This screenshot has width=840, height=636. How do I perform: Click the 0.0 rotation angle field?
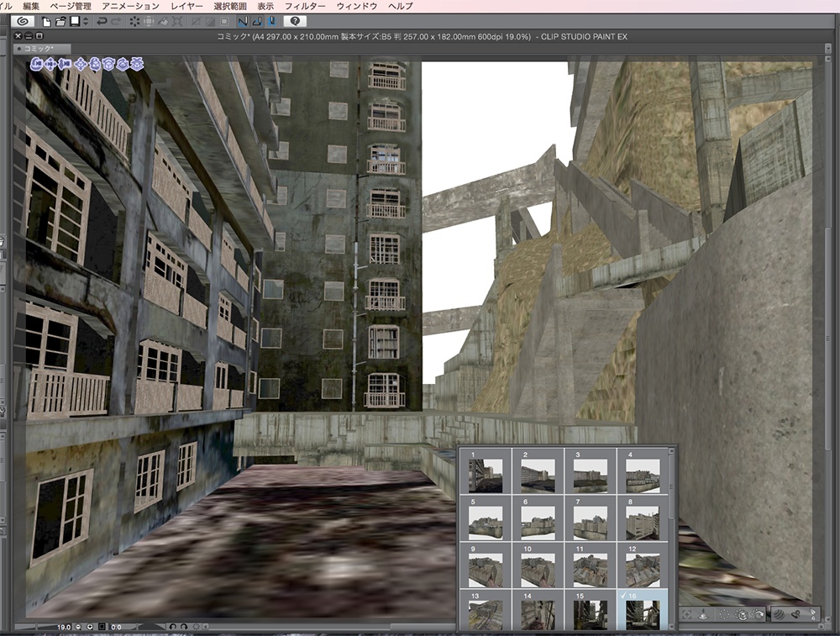click(116, 627)
